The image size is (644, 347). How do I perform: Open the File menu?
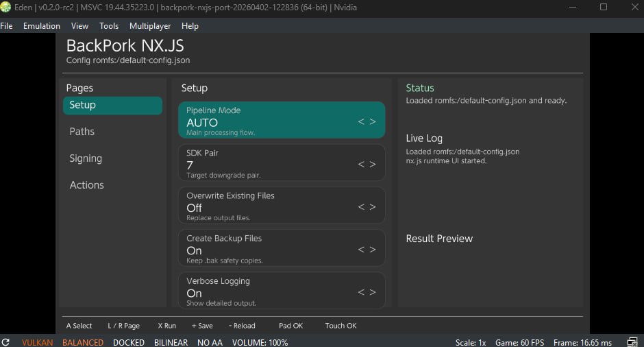6,26
